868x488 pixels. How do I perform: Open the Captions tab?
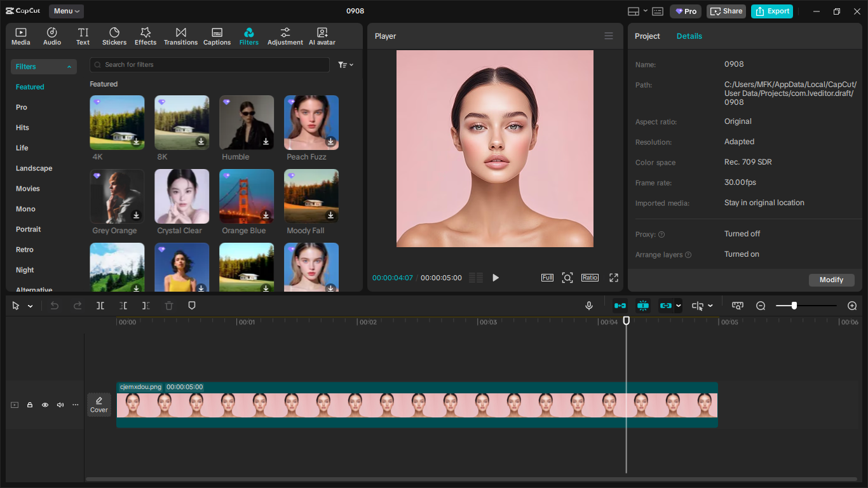point(217,36)
